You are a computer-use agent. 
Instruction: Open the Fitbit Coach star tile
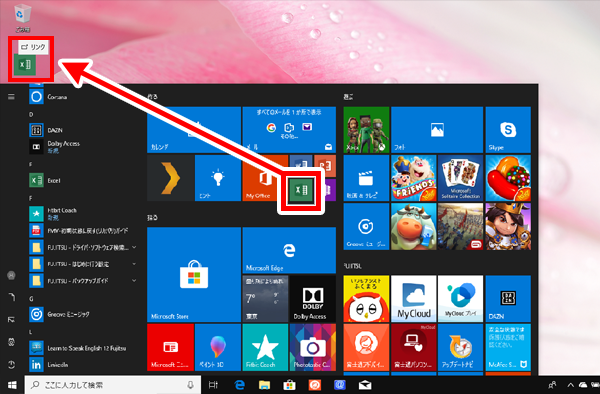click(x=265, y=347)
